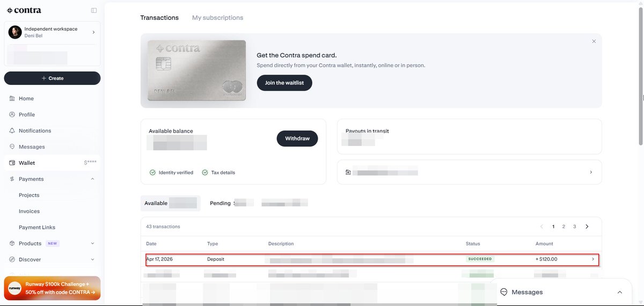Open Notifications in sidebar
Screen dimensions: 644x306
35,130
